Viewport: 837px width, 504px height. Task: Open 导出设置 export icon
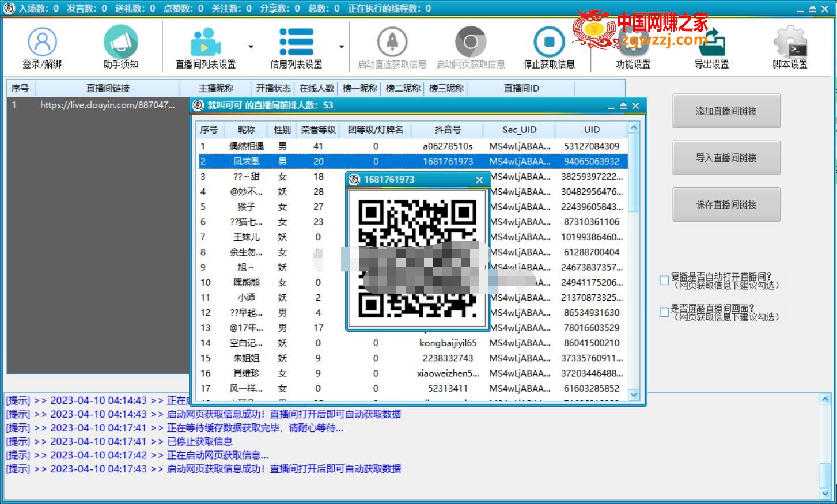tap(711, 43)
